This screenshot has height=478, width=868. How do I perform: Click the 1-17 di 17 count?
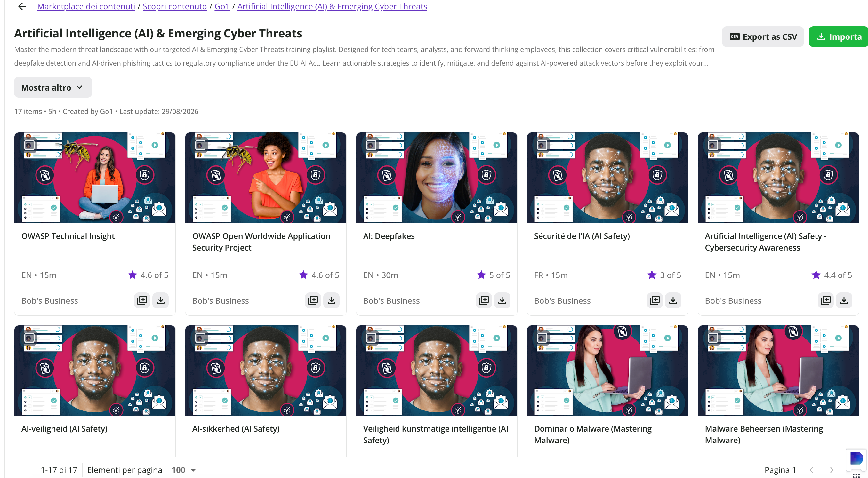pos(59,470)
